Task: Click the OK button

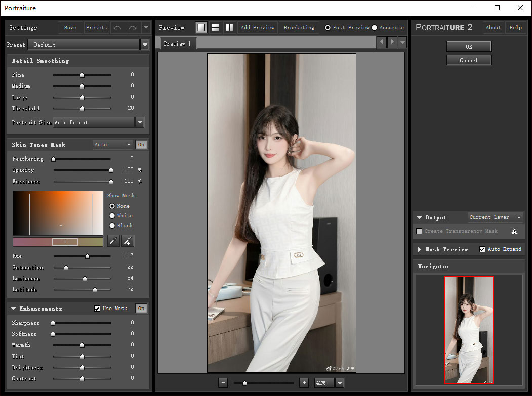Action: pyautogui.click(x=469, y=47)
